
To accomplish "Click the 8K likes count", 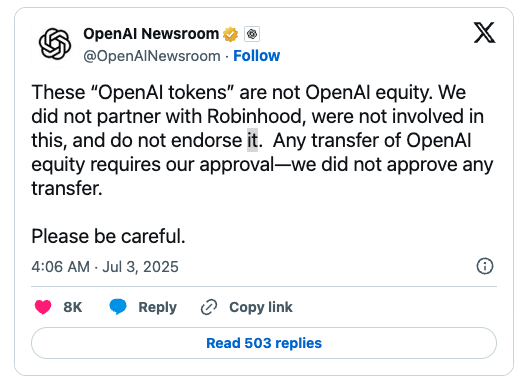I will (x=73, y=307).
